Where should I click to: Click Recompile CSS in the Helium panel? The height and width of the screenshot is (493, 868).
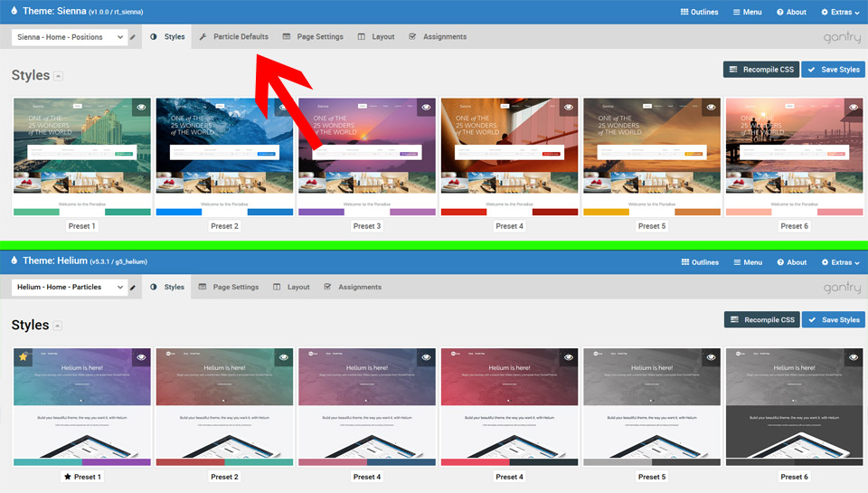click(761, 319)
